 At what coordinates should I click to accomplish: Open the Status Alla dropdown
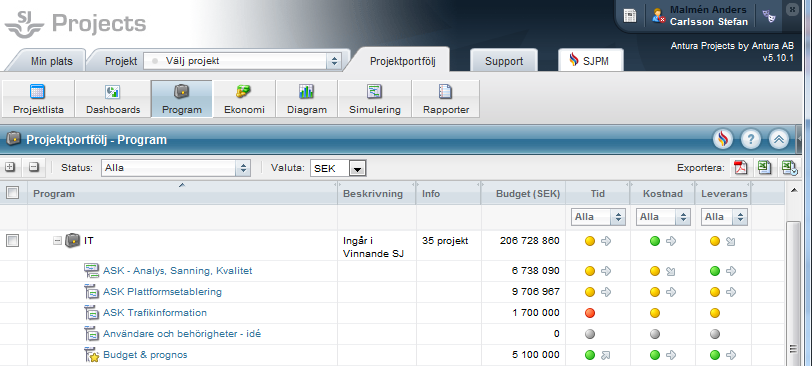(176, 168)
